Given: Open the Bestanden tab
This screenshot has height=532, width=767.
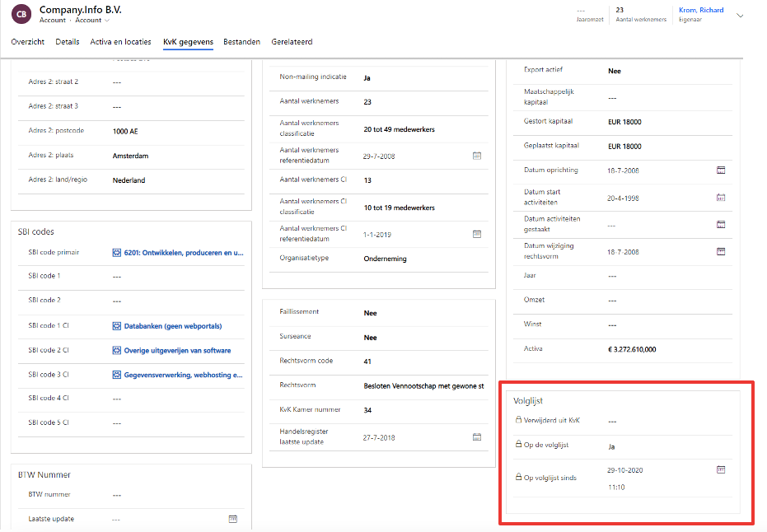Looking at the screenshot, I should pos(241,42).
